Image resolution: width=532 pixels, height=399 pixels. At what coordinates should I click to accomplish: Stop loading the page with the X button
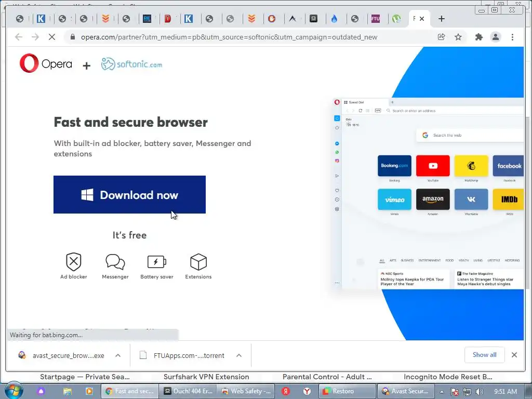[52, 37]
